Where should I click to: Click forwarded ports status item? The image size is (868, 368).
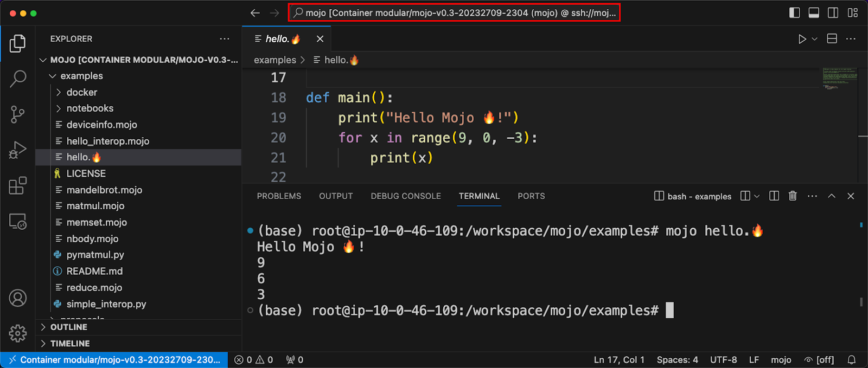click(295, 360)
